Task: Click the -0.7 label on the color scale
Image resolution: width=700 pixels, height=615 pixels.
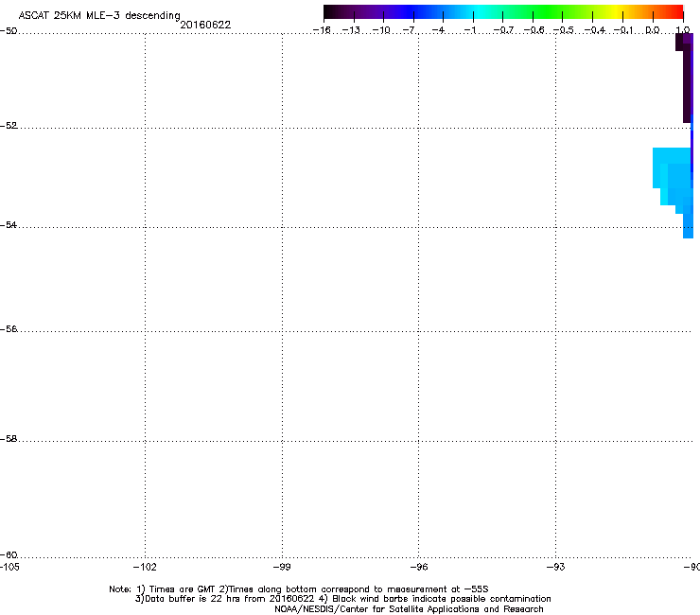Action: (502, 30)
